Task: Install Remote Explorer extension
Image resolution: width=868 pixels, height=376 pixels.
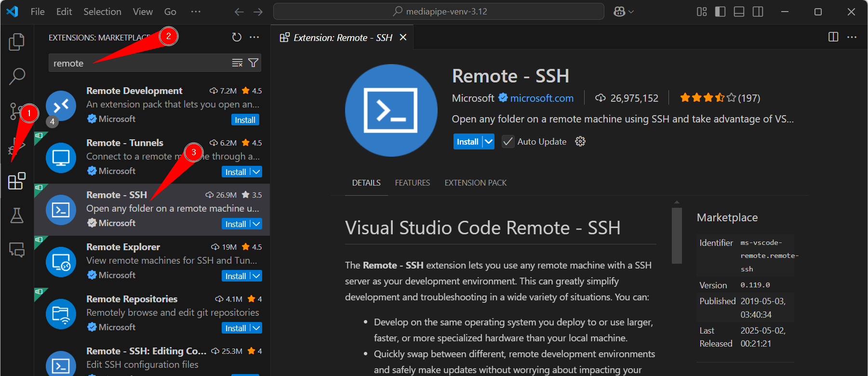Action: (x=236, y=276)
